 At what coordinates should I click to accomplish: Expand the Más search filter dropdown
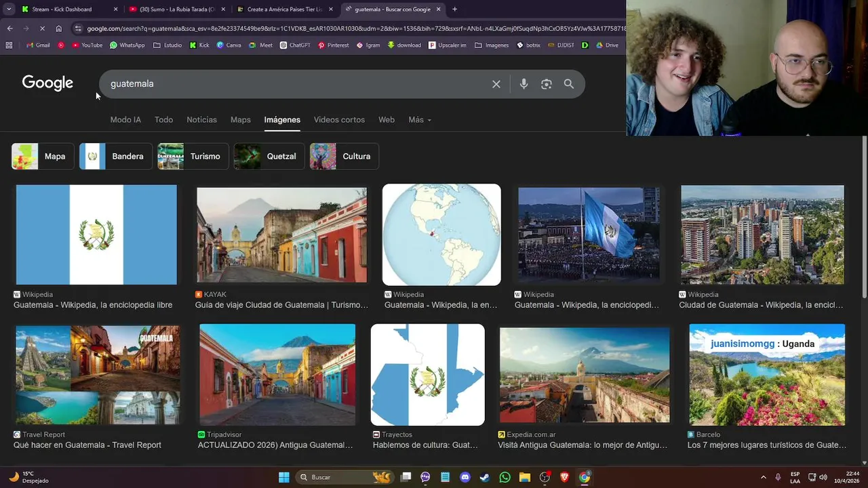tap(419, 120)
